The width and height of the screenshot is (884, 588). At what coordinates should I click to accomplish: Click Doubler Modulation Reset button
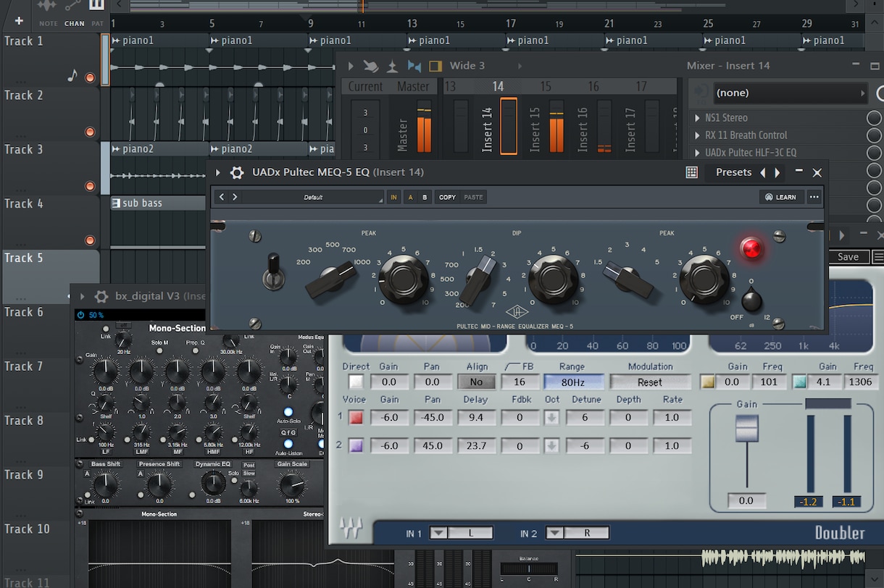(x=650, y=382)
